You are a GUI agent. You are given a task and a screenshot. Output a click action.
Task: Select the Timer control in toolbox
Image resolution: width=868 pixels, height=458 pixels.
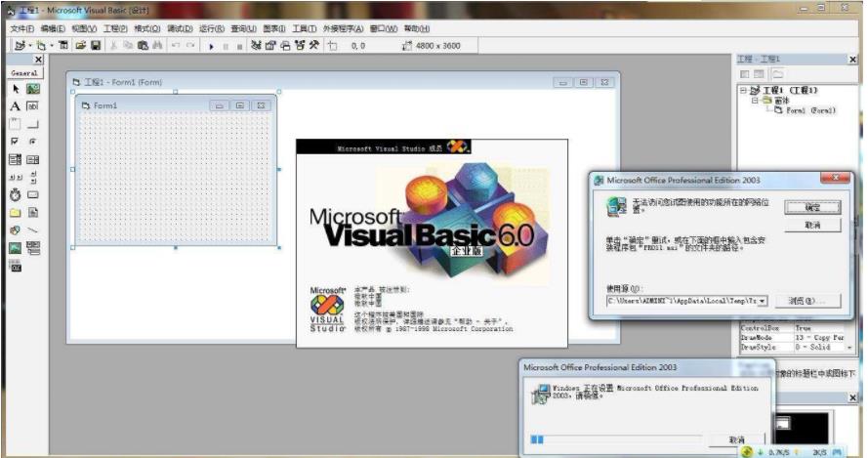(x=16, y=194)
